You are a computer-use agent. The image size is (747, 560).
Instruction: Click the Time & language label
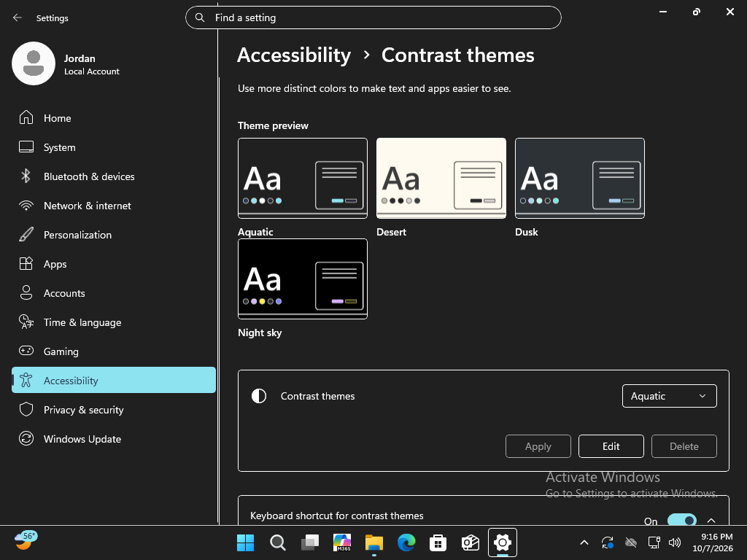[x=82, y=322]
